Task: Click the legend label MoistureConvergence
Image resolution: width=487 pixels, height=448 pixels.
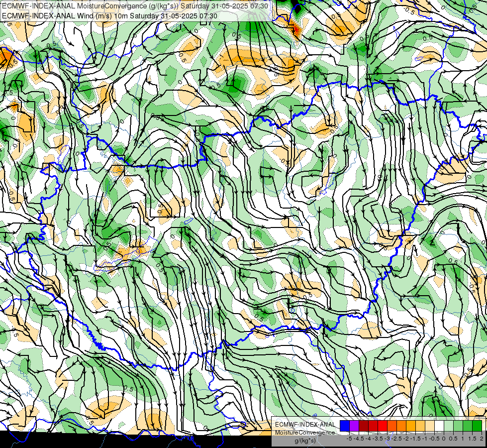Action: 305,433
